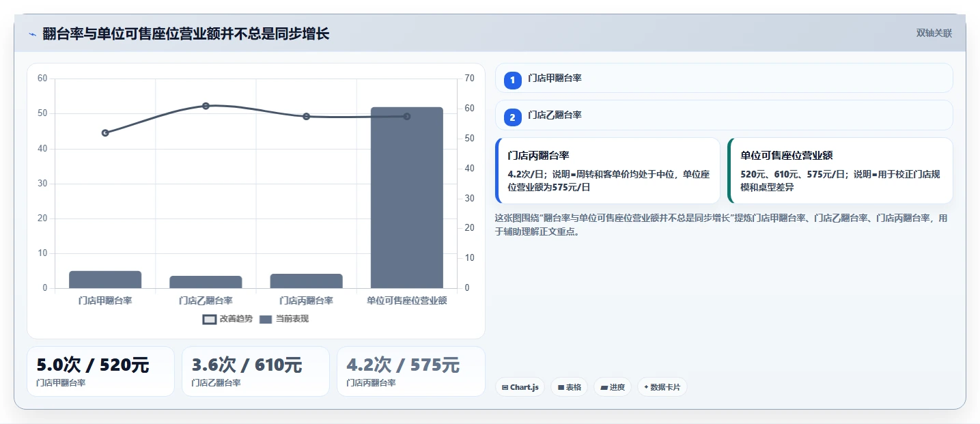Click the 双轴关联 label in the header
Viewport: 980px width, 424px height.
coord(934,33)
